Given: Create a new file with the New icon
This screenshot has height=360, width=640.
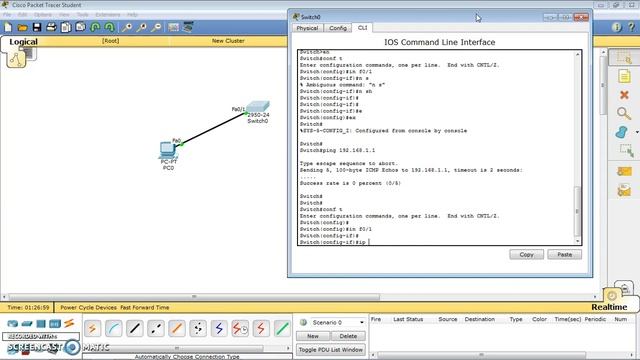Looking at the screenshot, I should click(x=8, y=27).
